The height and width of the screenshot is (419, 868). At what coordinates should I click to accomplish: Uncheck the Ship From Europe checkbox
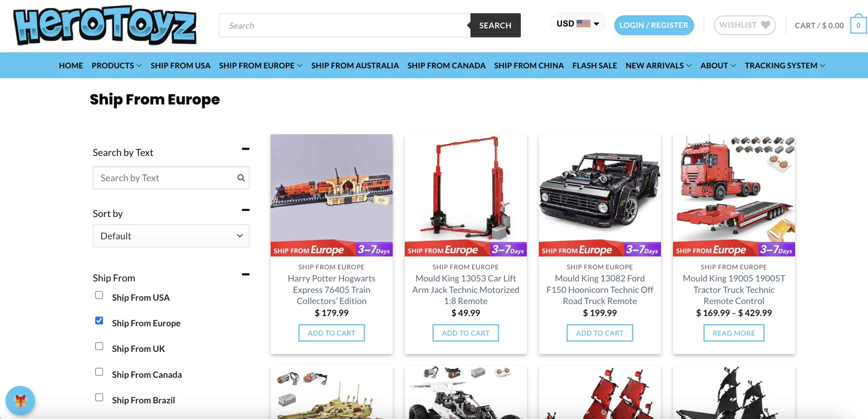click(99, 320)
